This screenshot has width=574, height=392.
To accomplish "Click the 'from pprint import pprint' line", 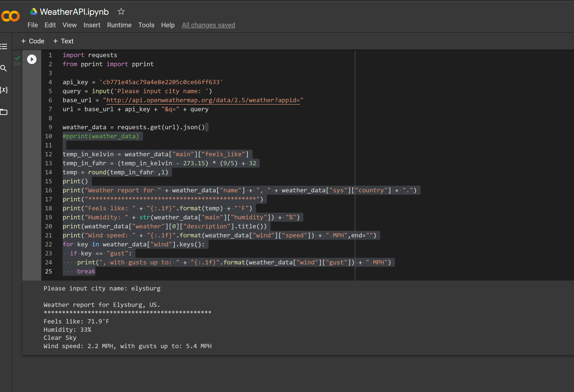I will pos(108,64).
